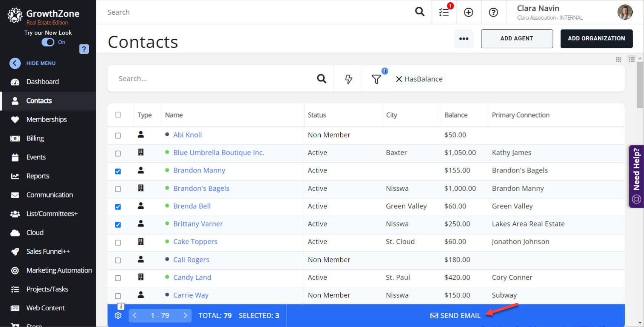Click the SEND EMAIL button
Screen dimensions: 644x327
tap(455, 316)
